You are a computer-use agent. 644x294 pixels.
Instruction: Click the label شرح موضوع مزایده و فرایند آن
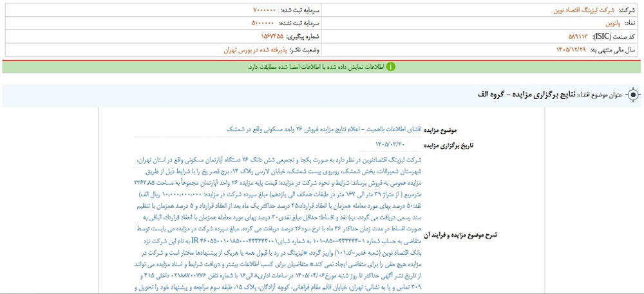461,235
